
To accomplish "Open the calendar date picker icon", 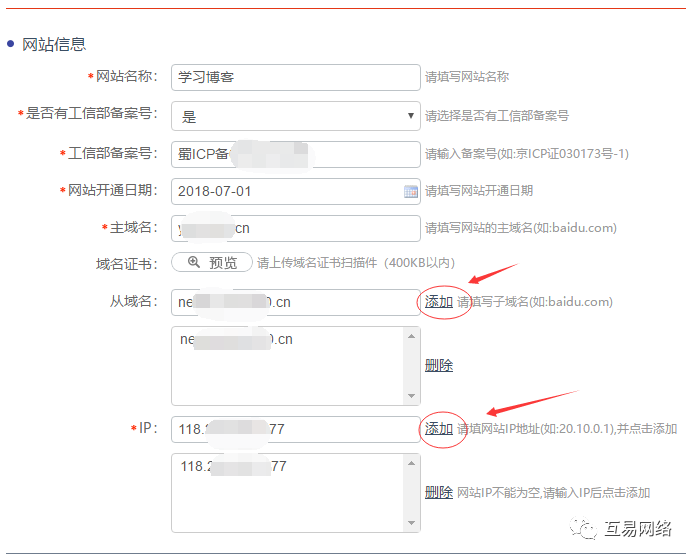I will [411, 192].
